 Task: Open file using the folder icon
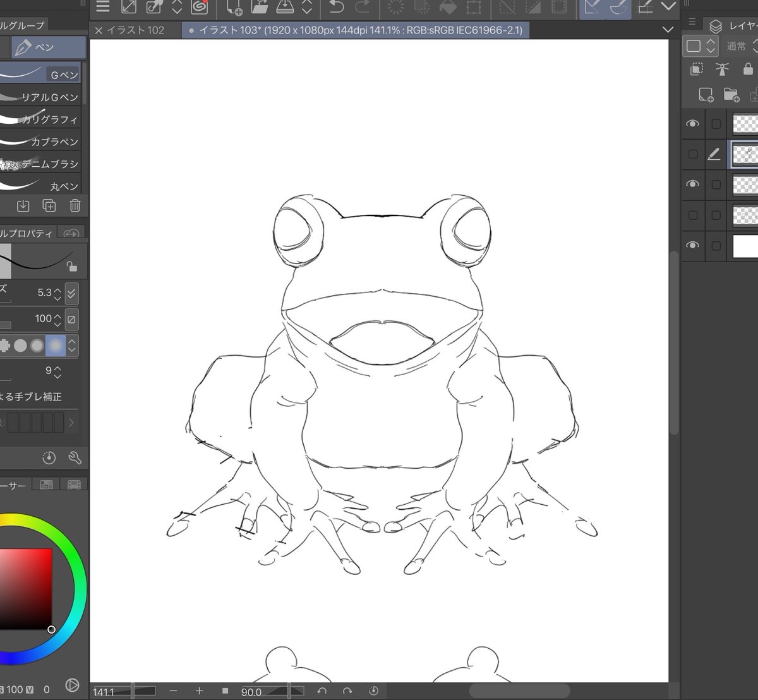click(x=259, y=7)
